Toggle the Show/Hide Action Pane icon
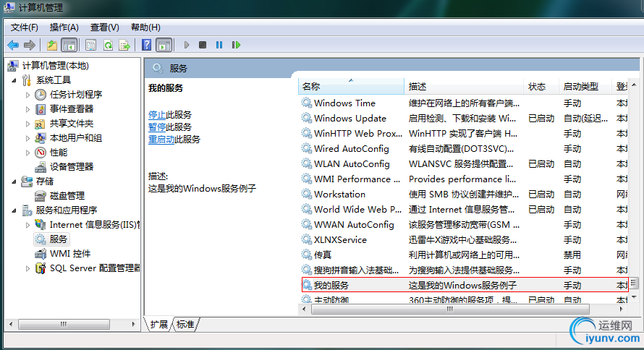Viewport: 644px width, 350px height. point(164,45)
